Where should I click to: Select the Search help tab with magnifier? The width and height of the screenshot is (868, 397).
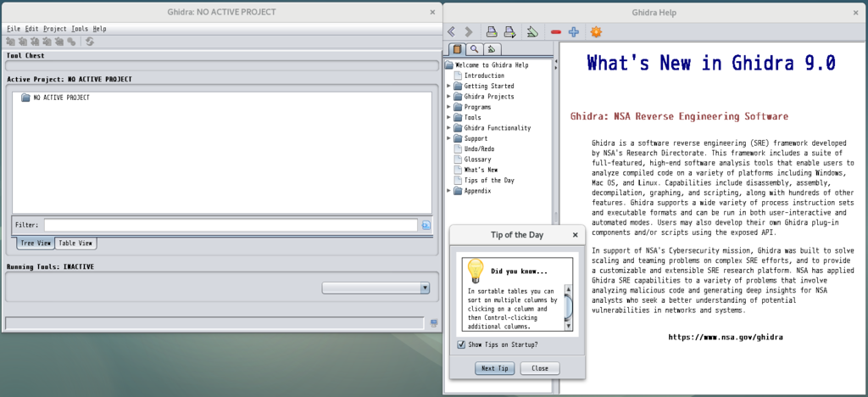[x=475, y=49]
